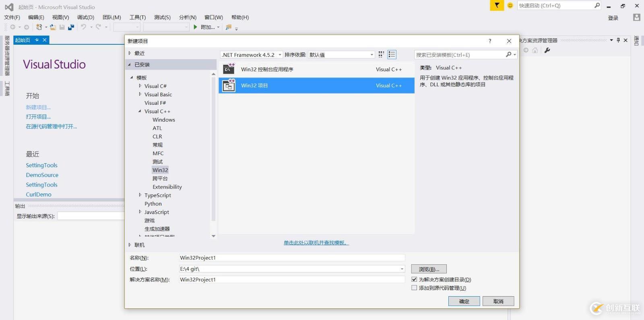Switch template list to small icons view
644x320 pixels.
[x=381, y=54]
